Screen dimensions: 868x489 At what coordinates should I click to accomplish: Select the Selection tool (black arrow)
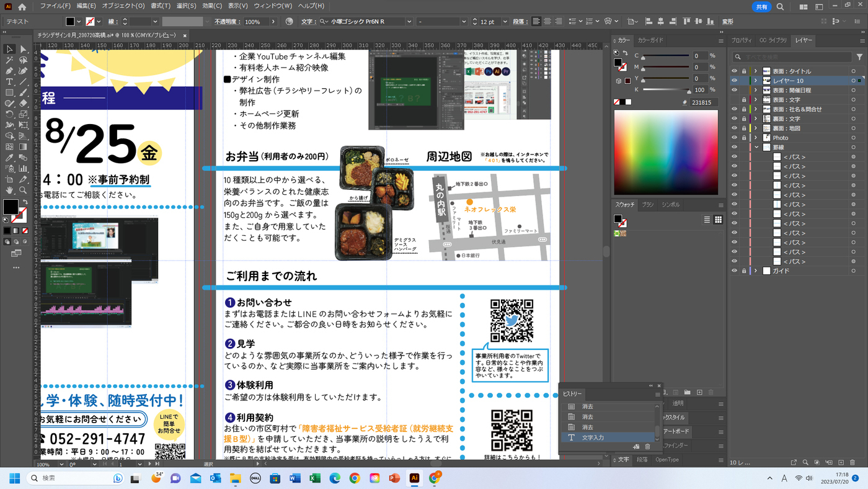coord(10,49)
